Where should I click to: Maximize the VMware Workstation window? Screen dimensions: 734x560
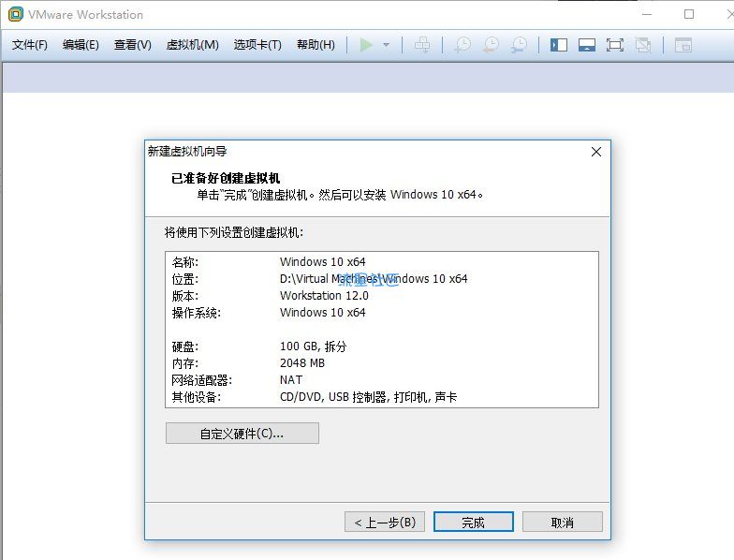pyautogui.click(x=689, y=14)
